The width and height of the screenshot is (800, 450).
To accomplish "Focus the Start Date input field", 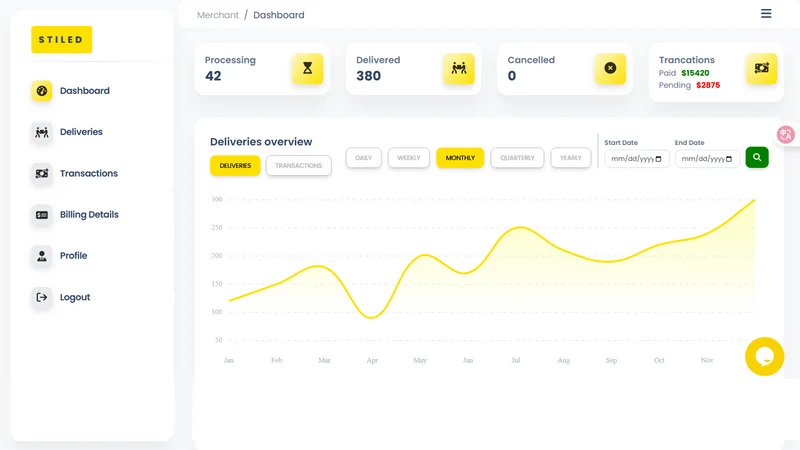I will click(x=637, y=159).
